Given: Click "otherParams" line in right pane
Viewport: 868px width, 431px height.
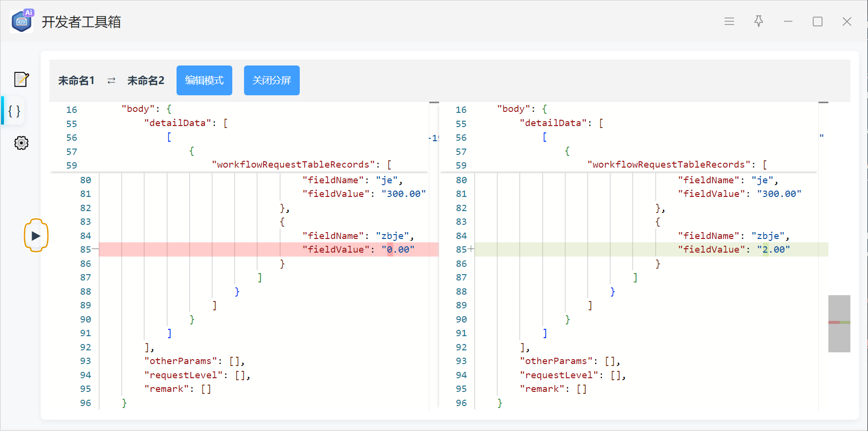Looking at the screenshot, I should click(x=570, y=361).
